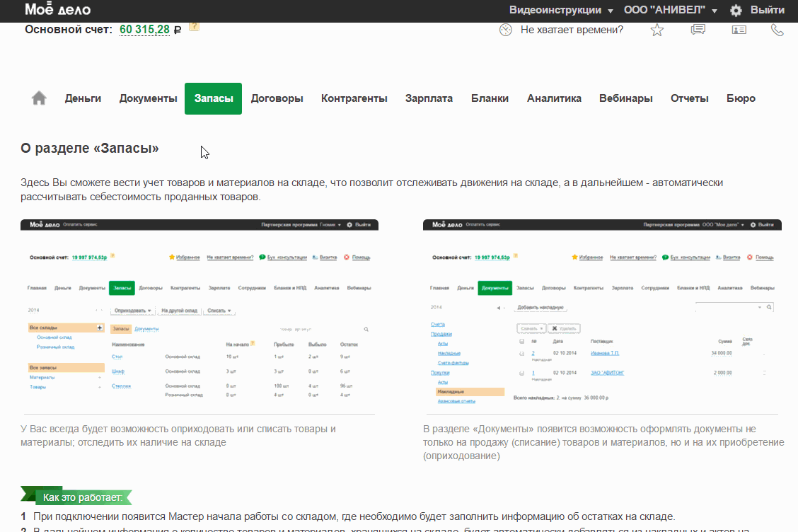Screen dimensions: 798x532
Task: Click the yellow question mark hint
Action: (194, 26)
